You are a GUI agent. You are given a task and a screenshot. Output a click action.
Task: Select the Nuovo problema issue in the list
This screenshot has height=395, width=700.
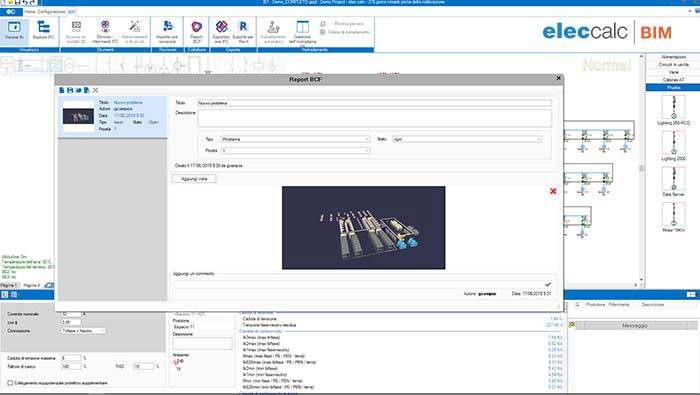112,116
